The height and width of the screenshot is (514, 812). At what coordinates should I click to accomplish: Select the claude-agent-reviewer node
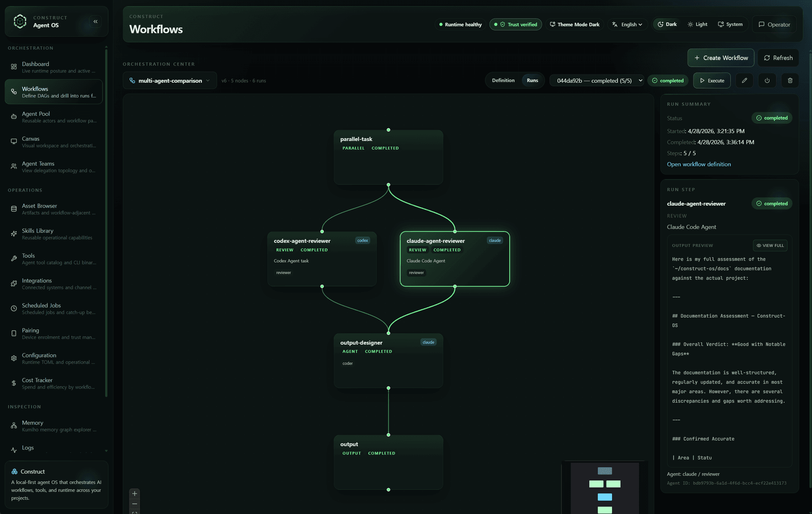455,259
